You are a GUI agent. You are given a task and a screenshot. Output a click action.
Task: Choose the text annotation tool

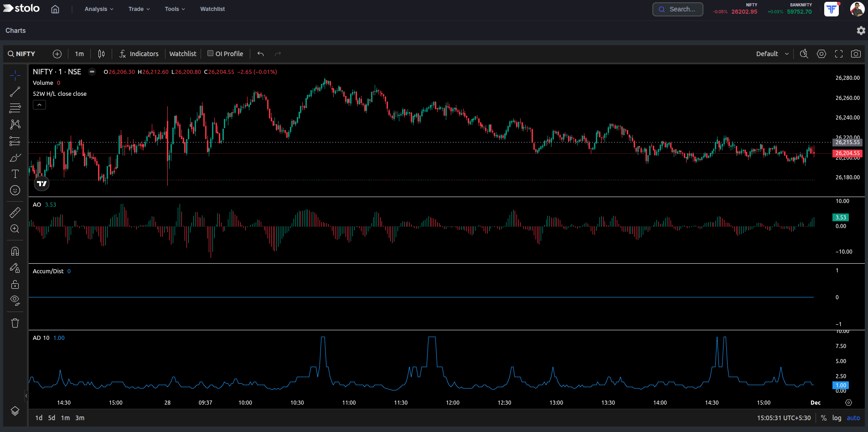pos(15,173)
